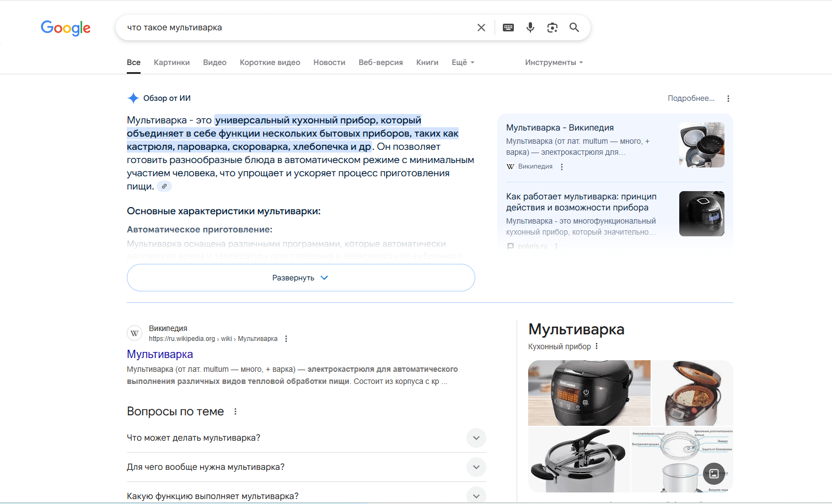
Task: Switch to the 'Все' tab
Action: [133, 62]
